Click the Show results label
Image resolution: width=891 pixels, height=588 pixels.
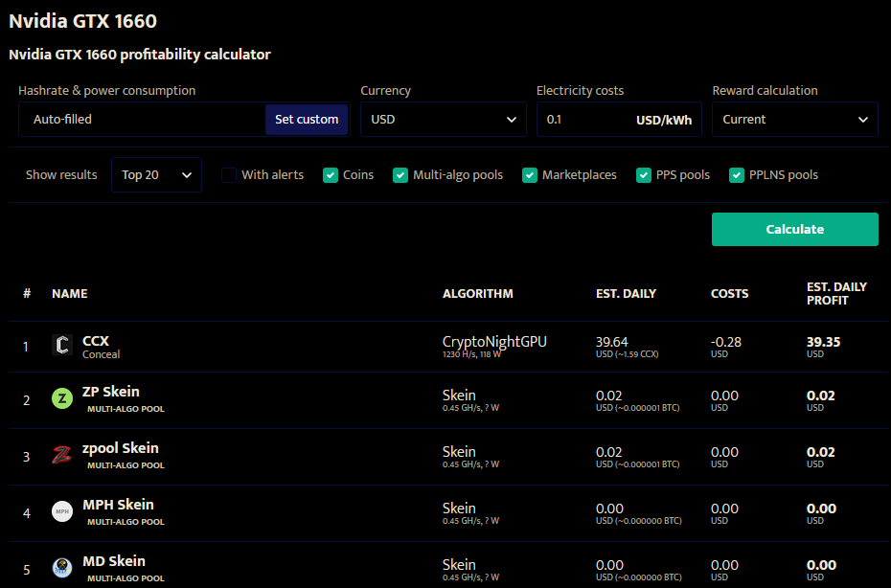point(61,175)
